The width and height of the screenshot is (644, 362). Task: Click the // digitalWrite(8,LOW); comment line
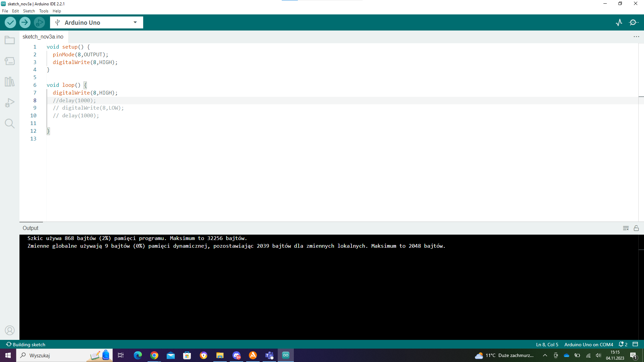coord(88,108)
